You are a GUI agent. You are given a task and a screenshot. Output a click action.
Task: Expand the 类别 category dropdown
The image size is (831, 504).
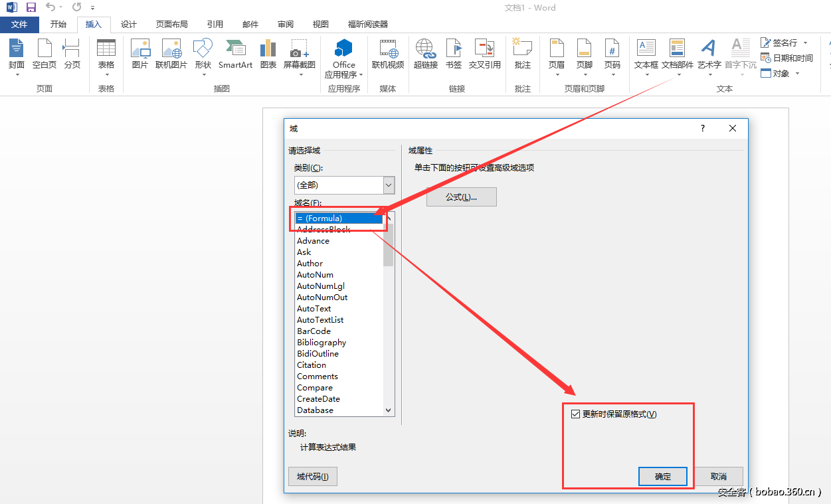(x=389, y=185)
